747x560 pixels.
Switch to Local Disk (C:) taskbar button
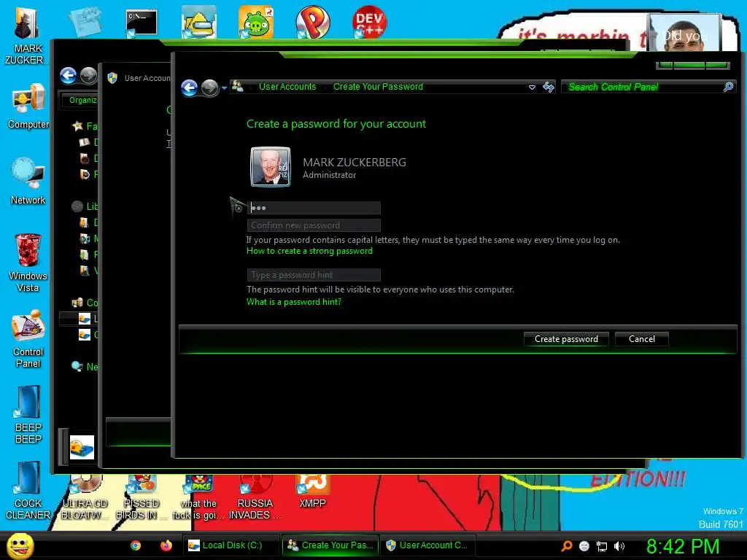[x=231, y=545]
